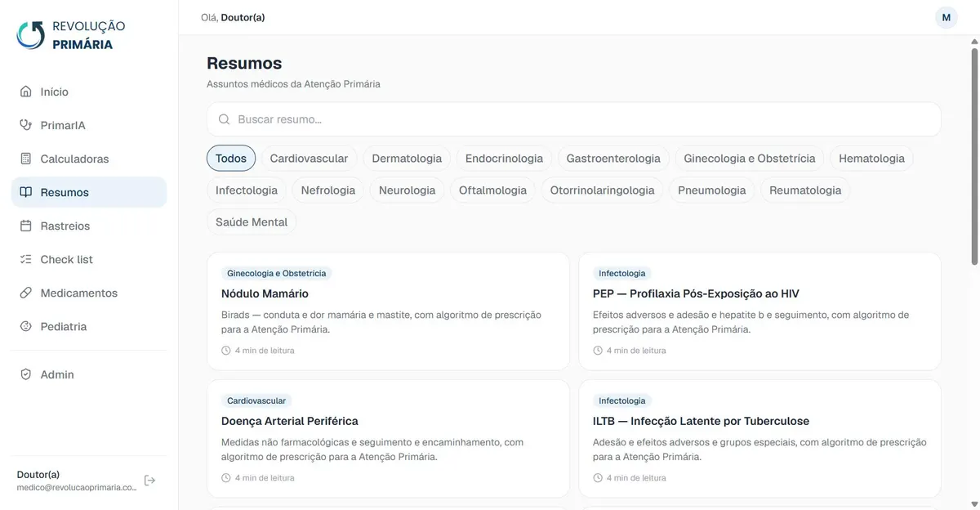The image size is (980, 510).
Task: Click the Pediatria baby icon
Action: click(25, 326)
